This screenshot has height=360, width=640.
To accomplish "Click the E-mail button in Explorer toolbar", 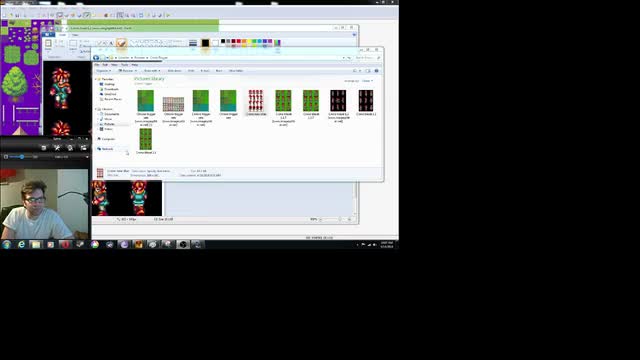I will pos(205,71).
